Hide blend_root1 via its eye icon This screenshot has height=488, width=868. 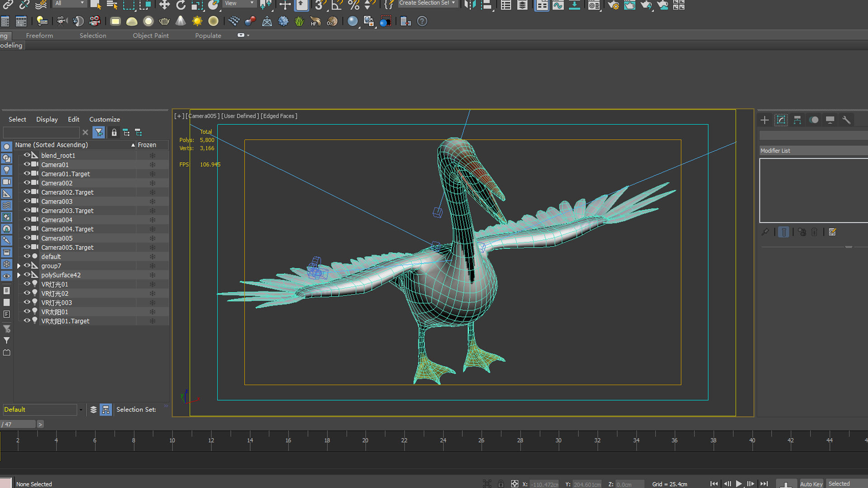(x=27, y=155)
